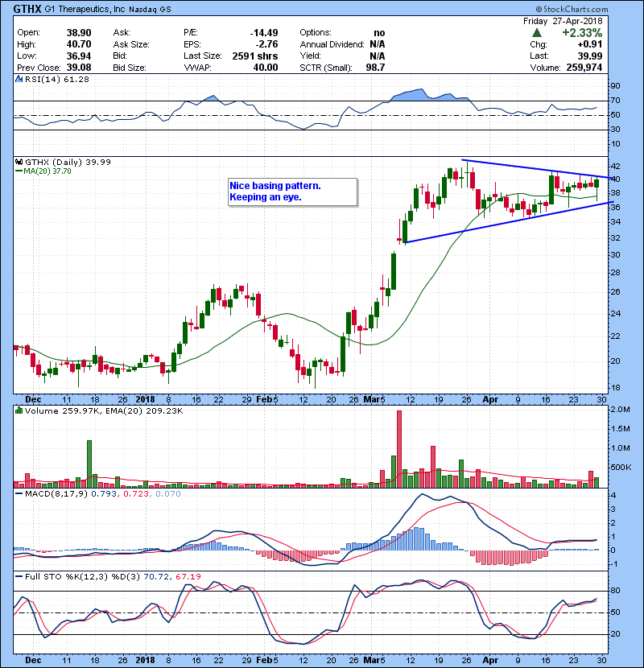Click the Chg value +0.91
This screenshot has height=668, width=644.
[x=590, y=44]
